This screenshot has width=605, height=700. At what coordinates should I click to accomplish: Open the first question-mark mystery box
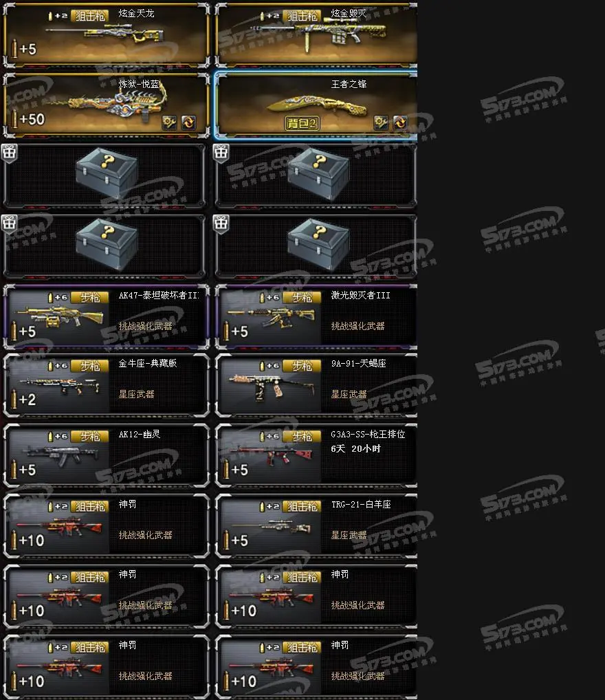pos(107,176)
